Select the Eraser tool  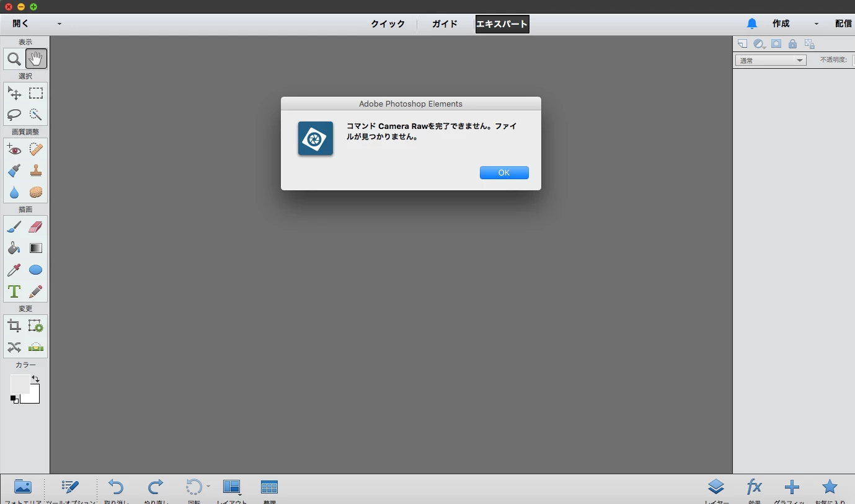36,227
